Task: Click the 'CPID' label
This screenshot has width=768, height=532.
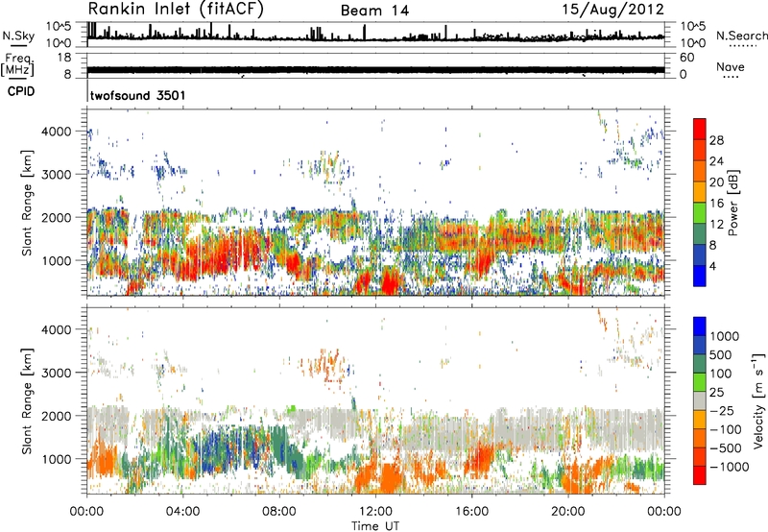Action: click(x=21, y=91)
